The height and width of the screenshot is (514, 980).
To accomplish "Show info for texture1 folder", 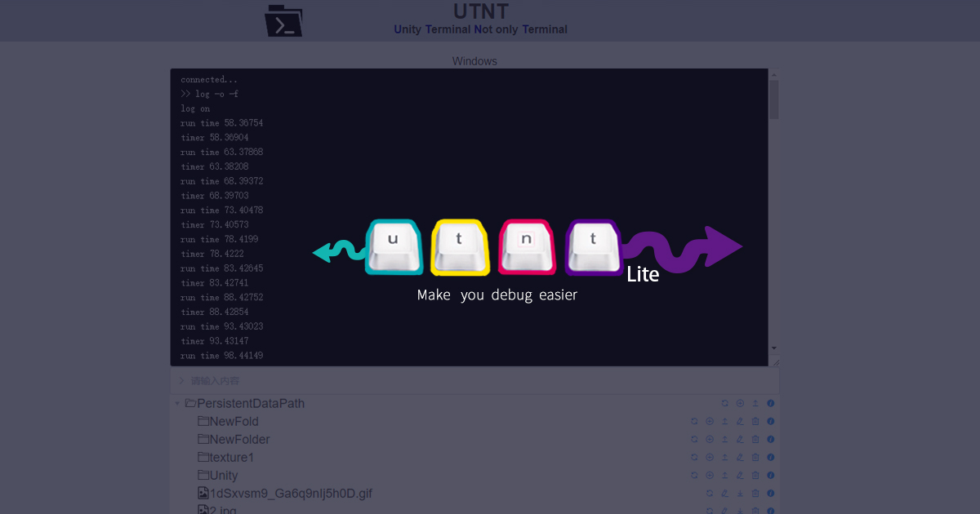I will [770, 457].
